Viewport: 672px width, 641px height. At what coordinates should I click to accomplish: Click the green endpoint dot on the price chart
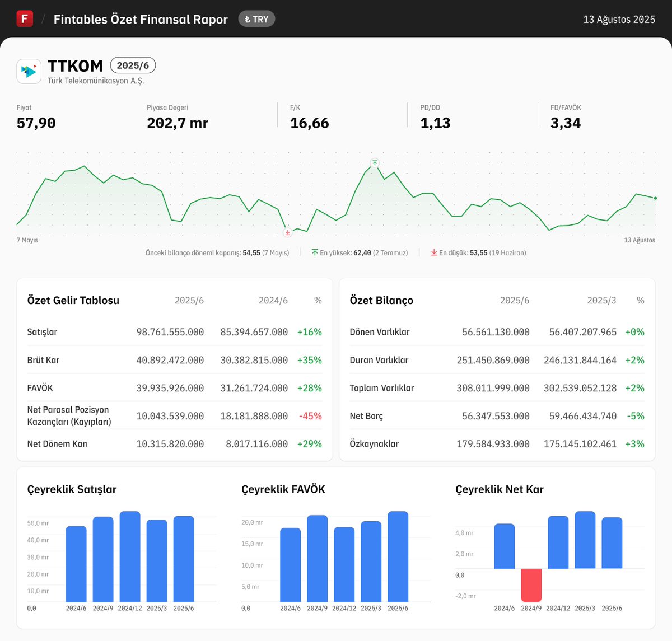654,197
